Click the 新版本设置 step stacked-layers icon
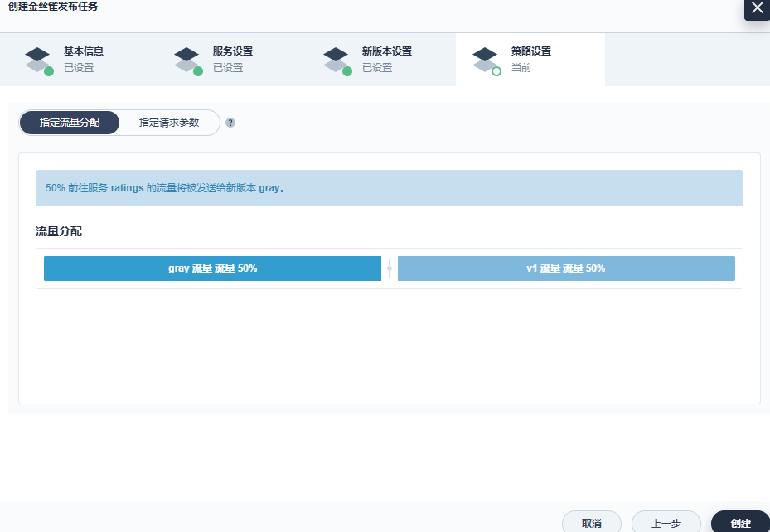Viewport: 770px width, 532px height. pyautogui.click(x=336, y=59)
